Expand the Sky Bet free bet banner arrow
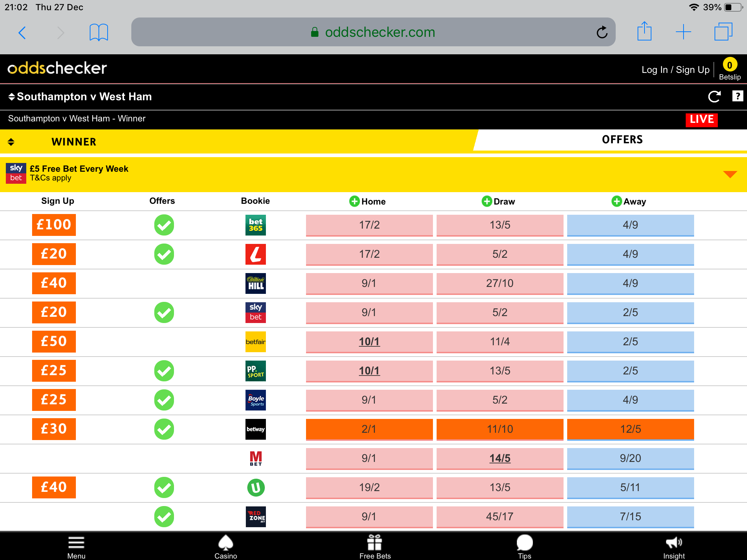This screenshot has height=560, width=747. click(730, 174)
